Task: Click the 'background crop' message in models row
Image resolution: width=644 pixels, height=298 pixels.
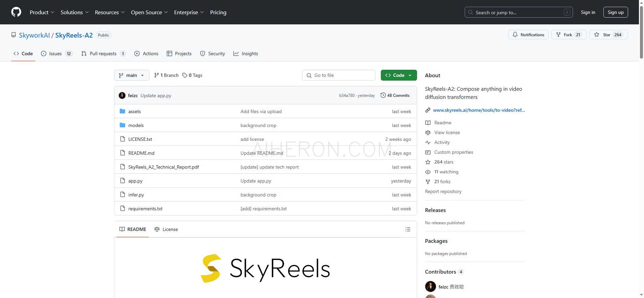Action: (258, 125)
